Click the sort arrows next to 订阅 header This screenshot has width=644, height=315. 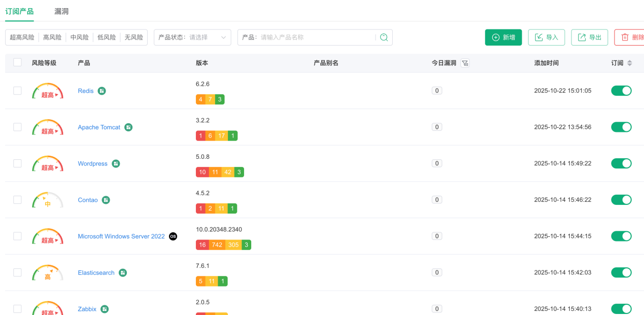[x=630, y=63]
